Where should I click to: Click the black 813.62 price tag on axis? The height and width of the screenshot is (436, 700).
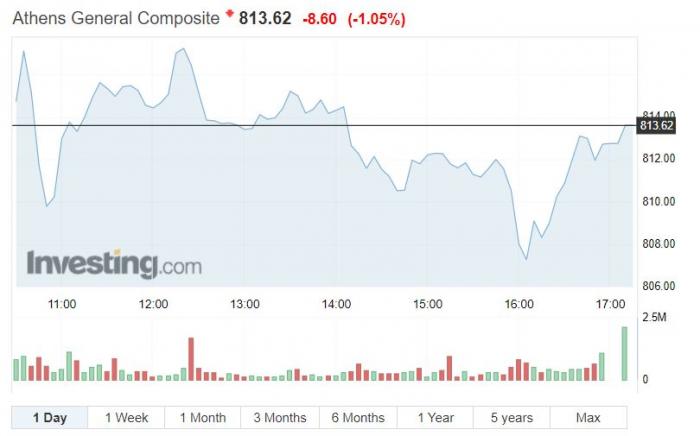[x=656, y=125]
